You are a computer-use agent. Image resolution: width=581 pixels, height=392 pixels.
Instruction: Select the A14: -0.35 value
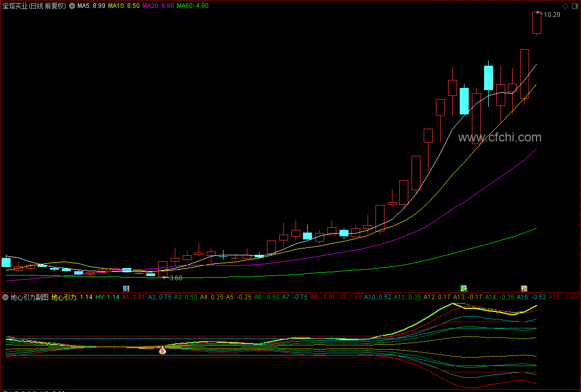tap(499, 297)
